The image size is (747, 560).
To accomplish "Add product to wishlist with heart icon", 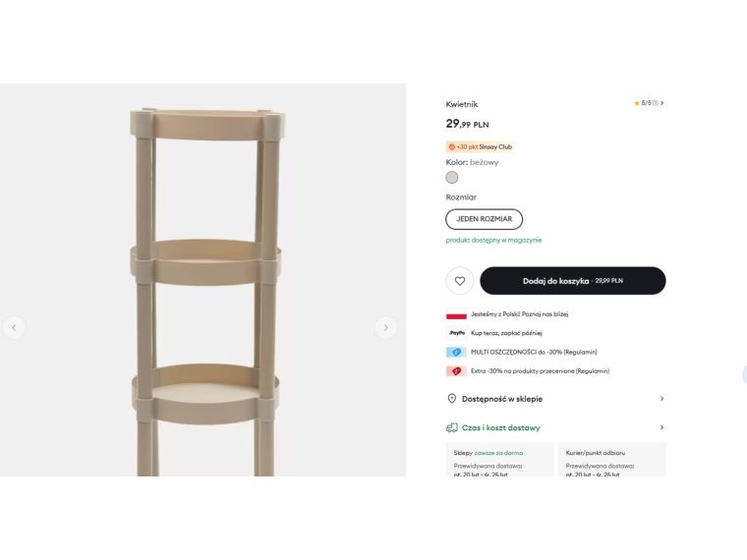I will coord(459,281).
